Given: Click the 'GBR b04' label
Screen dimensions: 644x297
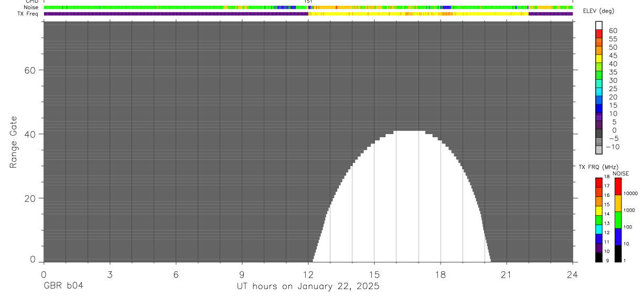Looking at the screenshot, I should (63, 286).
